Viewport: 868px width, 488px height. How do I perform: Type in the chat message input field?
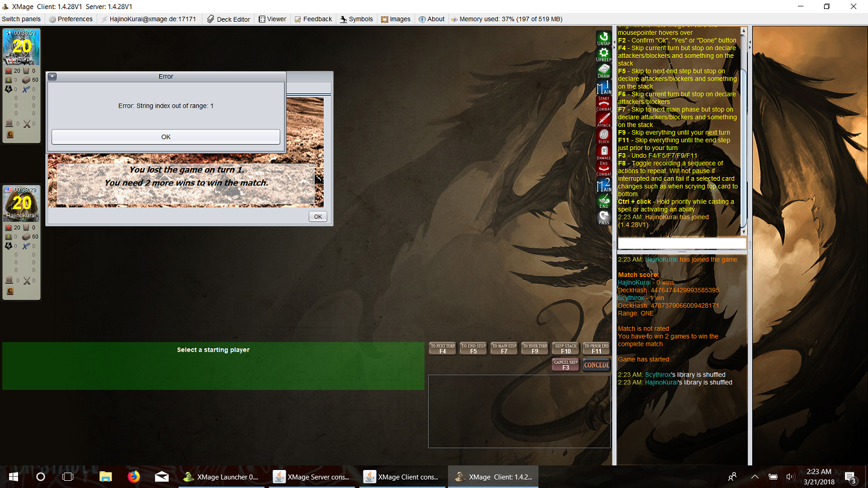click(x=682, y=243)
